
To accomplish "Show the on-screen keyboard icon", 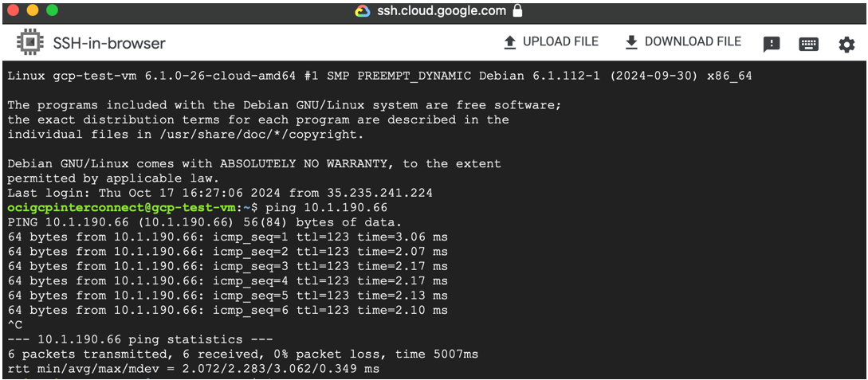I will (x=808, y=45).
